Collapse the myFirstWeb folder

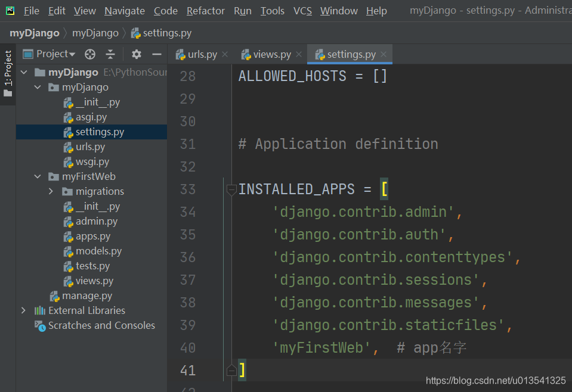tap(38, 177)
